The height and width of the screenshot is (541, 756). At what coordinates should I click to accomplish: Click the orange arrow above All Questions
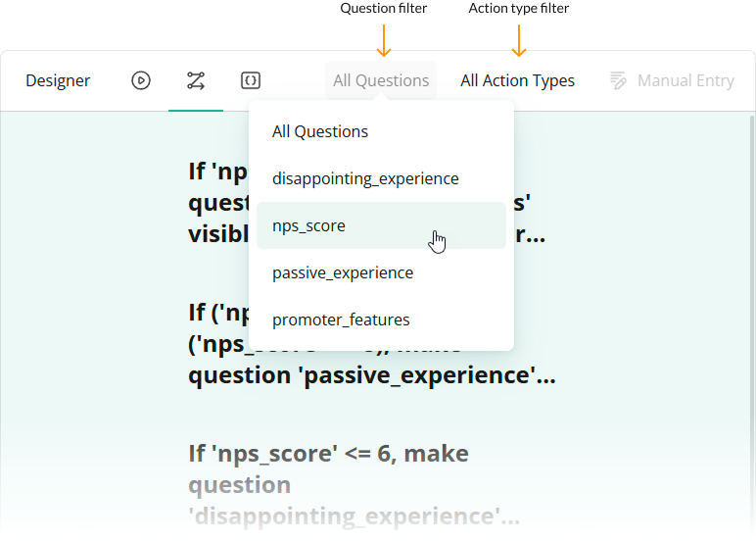click(384, 40)
